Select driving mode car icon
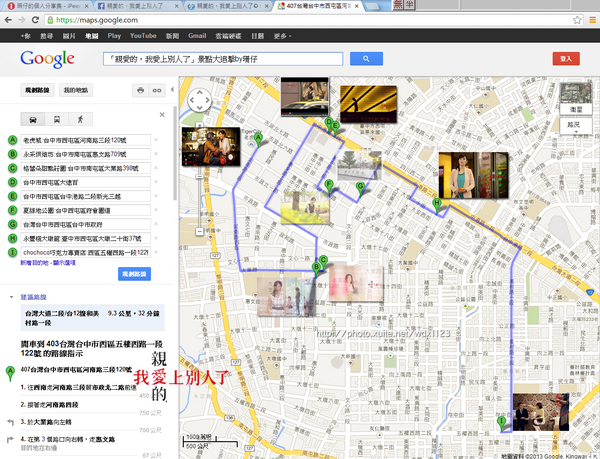600x459 pixels. click(x=33, y=120)
